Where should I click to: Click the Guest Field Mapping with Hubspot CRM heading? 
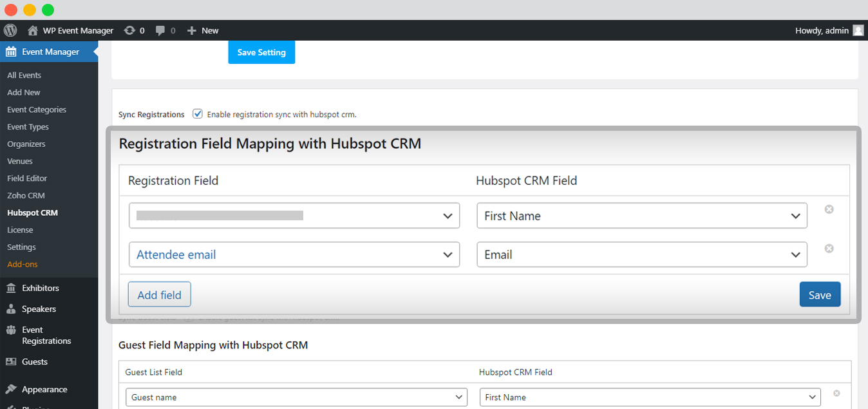(x=213, y=345)
